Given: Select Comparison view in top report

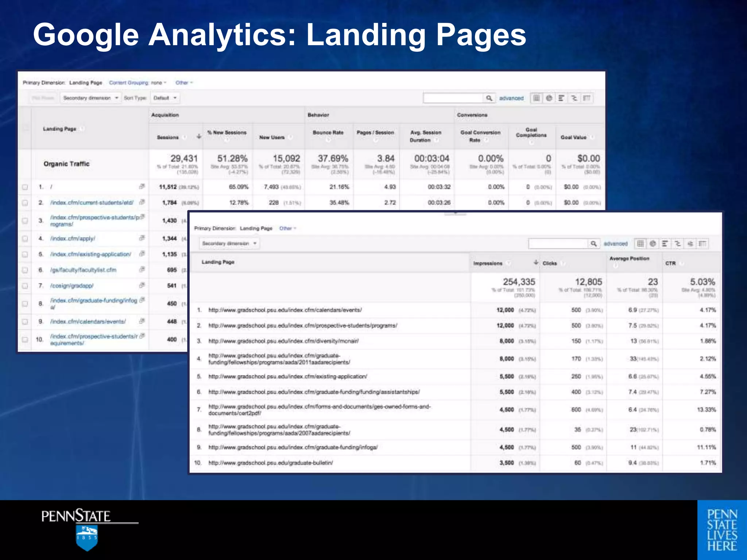Looking at the screenshot, I should [574, 98].
